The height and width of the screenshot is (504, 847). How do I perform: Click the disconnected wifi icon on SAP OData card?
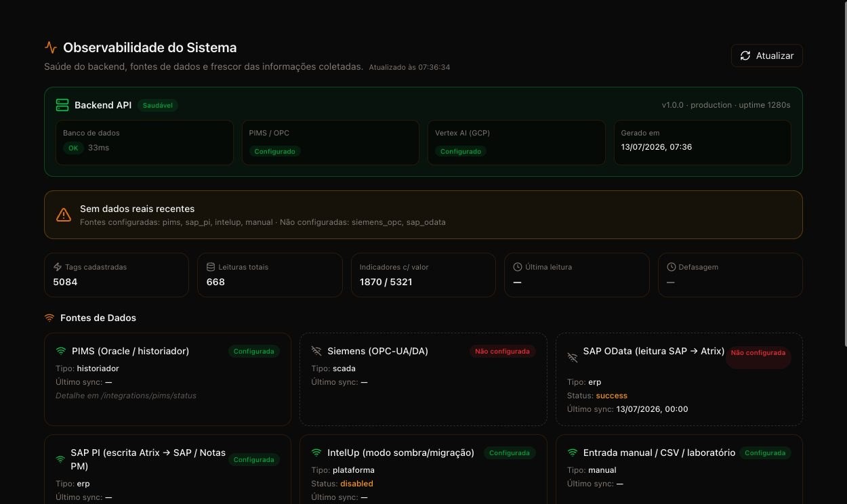coord(573,358)
